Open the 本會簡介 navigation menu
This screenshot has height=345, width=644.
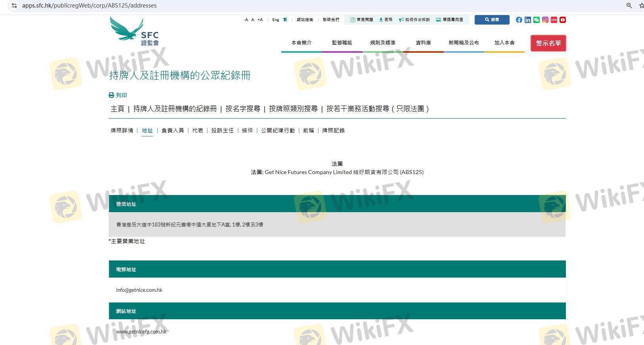pos(301,43)
